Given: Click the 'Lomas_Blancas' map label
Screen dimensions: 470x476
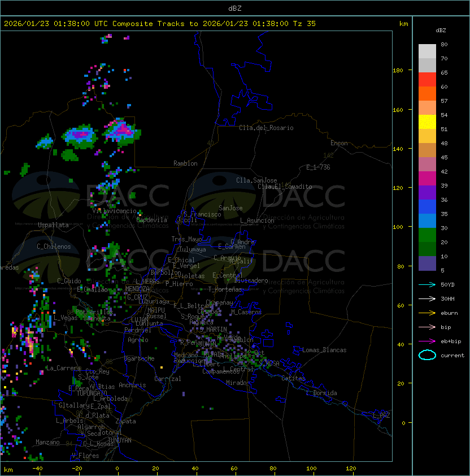Looking at the screenshot, I should pos(324,350).
